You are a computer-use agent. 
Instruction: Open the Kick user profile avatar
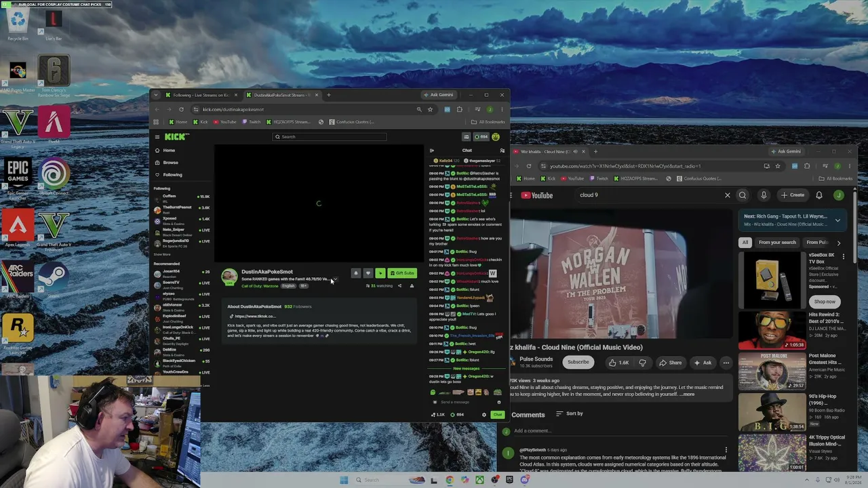(496, 137)
